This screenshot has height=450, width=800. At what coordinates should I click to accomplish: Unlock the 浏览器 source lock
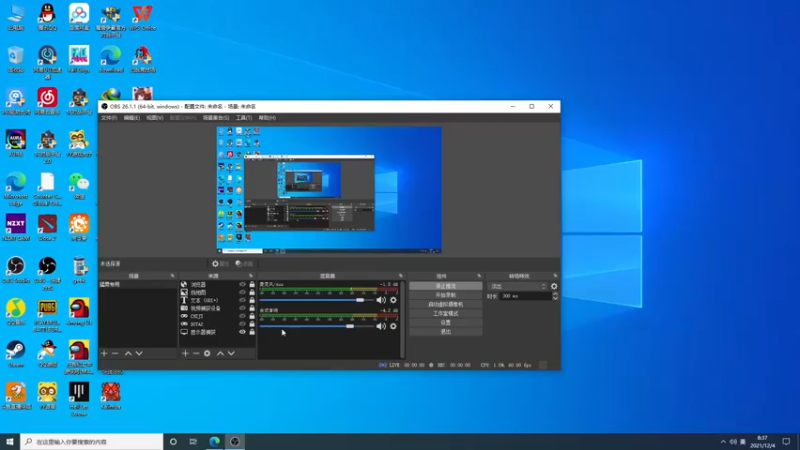(x=252, y=285)
